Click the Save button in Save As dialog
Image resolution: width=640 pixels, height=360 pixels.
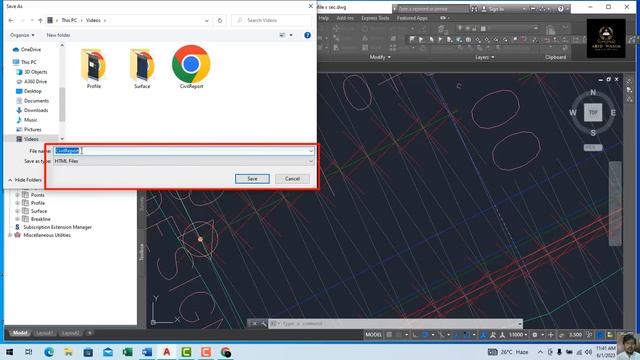click(x=252, y=179)
